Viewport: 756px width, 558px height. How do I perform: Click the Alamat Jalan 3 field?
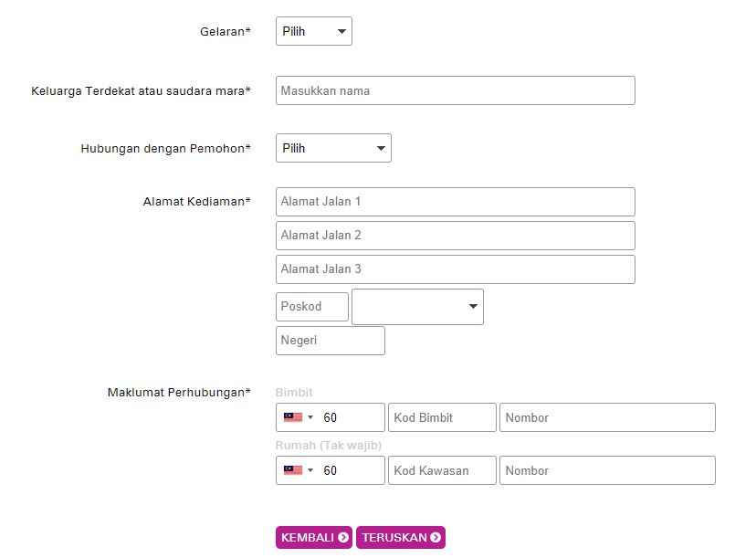(455, 269)
